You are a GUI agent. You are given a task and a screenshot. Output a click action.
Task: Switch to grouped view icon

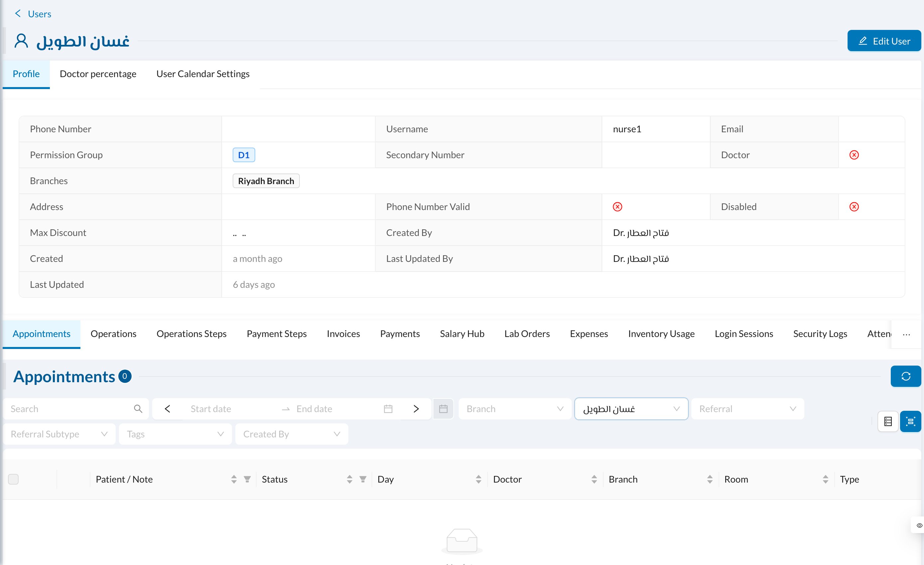910,421
